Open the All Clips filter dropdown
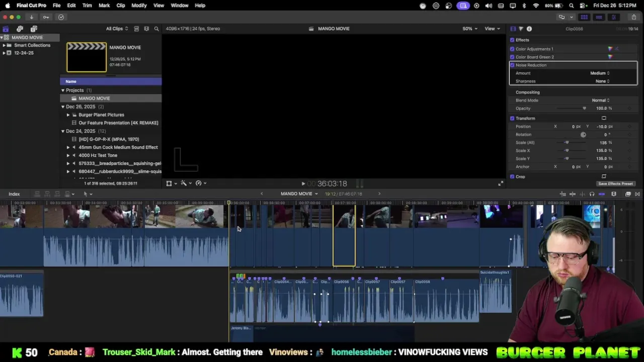This screenshot has height=362, width=644. (117, 29)
